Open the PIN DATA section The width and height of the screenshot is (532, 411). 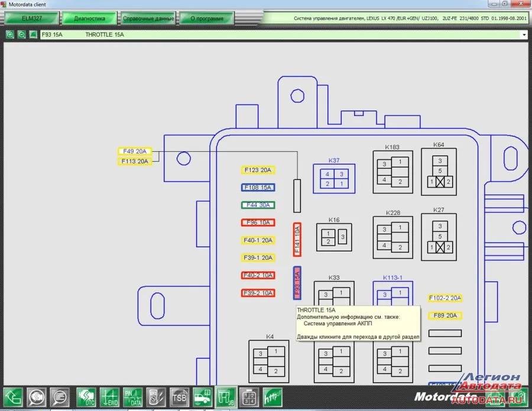(x=132, y=397)
